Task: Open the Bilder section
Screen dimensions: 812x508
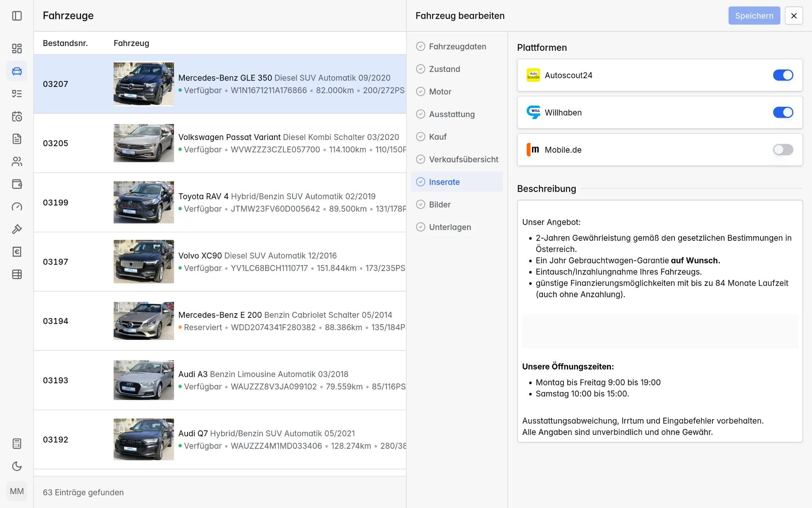Action: [x=457, y=204]
